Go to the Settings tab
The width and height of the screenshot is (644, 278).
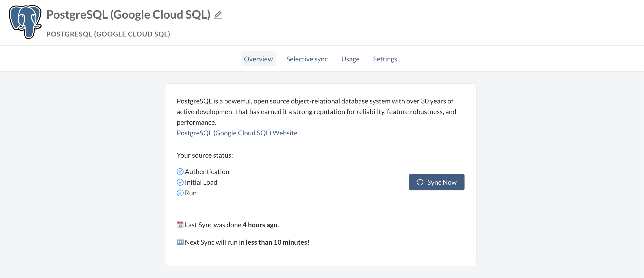point(385,59)
